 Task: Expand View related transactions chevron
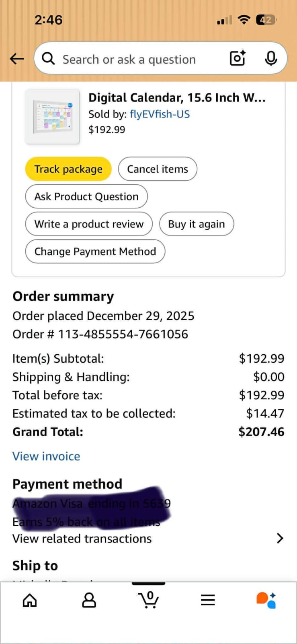[280, 539]
